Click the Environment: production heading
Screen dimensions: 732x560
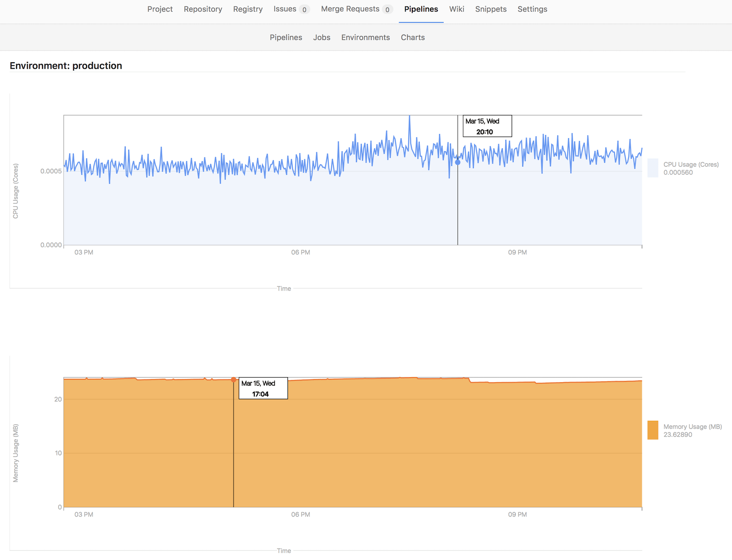click(66, 66)
